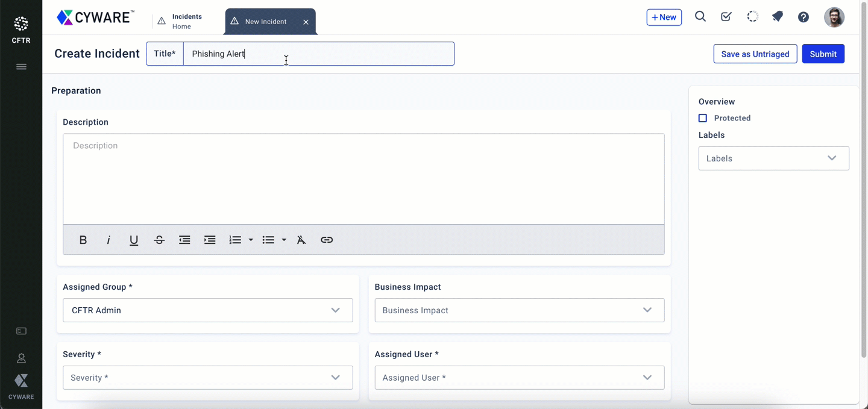The height and width of the screenshot is (409, 868).
Task: Insert a hyperlink using link icon
Action: pyautogui.click(x=327, y=240)
